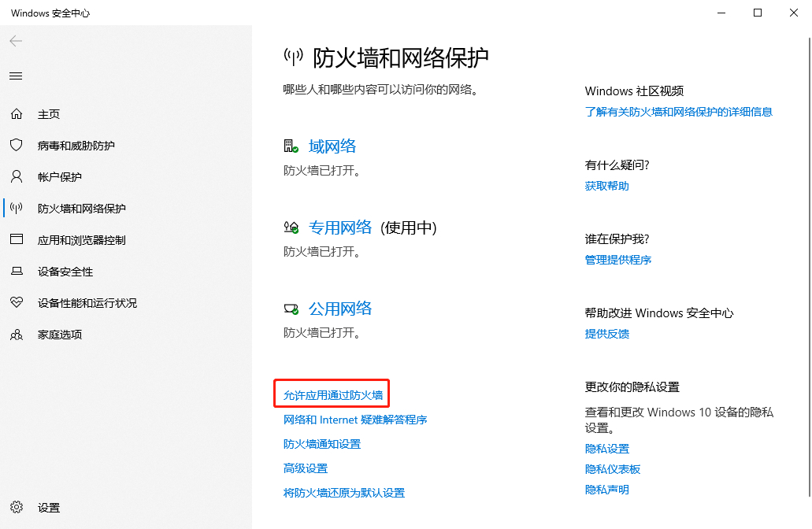
Task: Click the 防火墙和网络保护 page heading
Action: pyautogui.click(x=400, y=57)
